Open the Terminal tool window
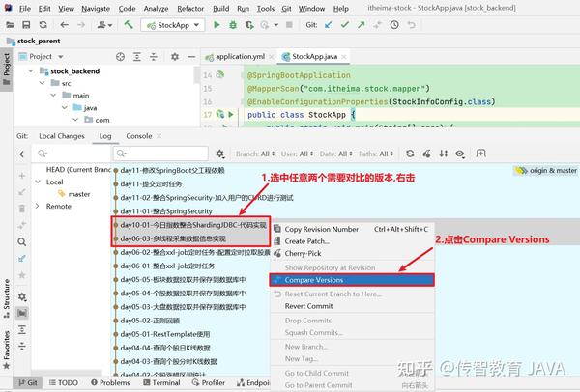Viewport: 580px width, 392px height. pos(161,382)
